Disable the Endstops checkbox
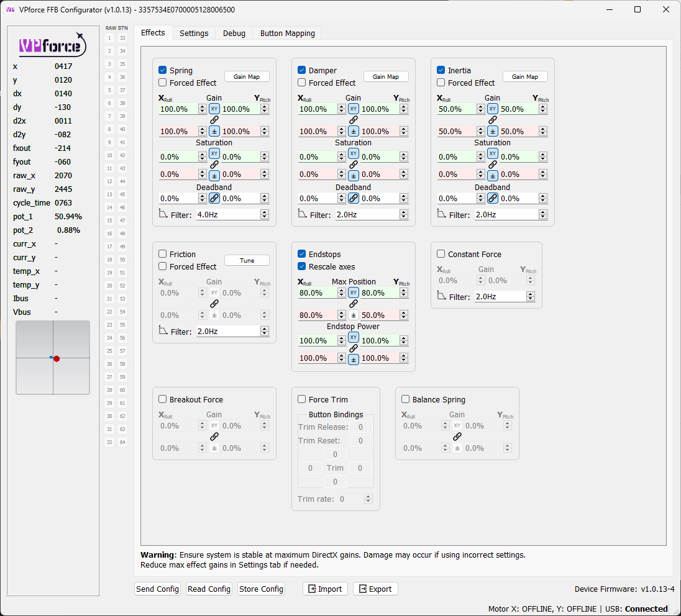The height and width of the screenshot is (616, 681). click(x=302, y=254)
